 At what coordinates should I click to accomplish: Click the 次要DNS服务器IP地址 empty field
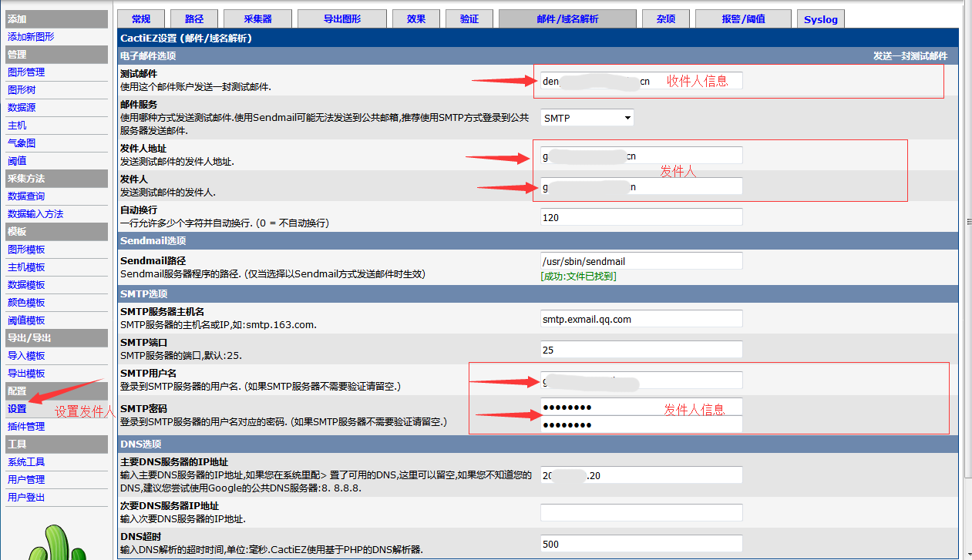(641, 512)
